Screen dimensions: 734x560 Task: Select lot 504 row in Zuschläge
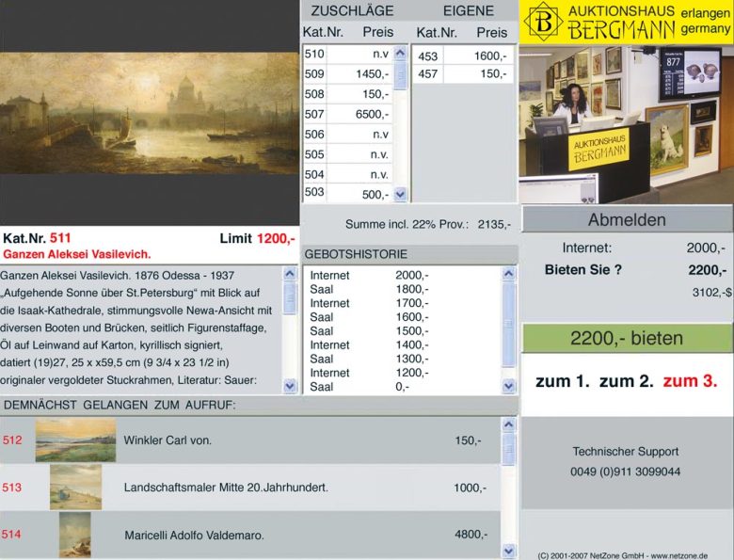pyautogui.click(x=348, y=175)
